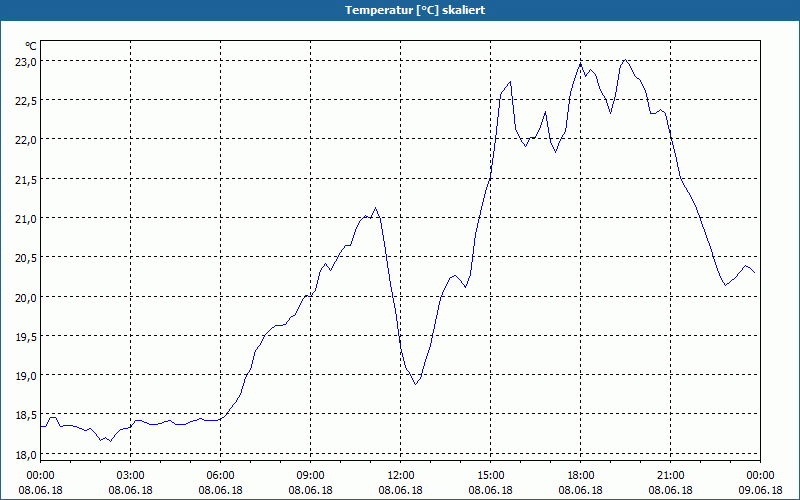The width and height of the screenshot is (800, 500).
Task: Click the 'Temperatur [°C] skaliert' title bar
Action: click(400, 10)
